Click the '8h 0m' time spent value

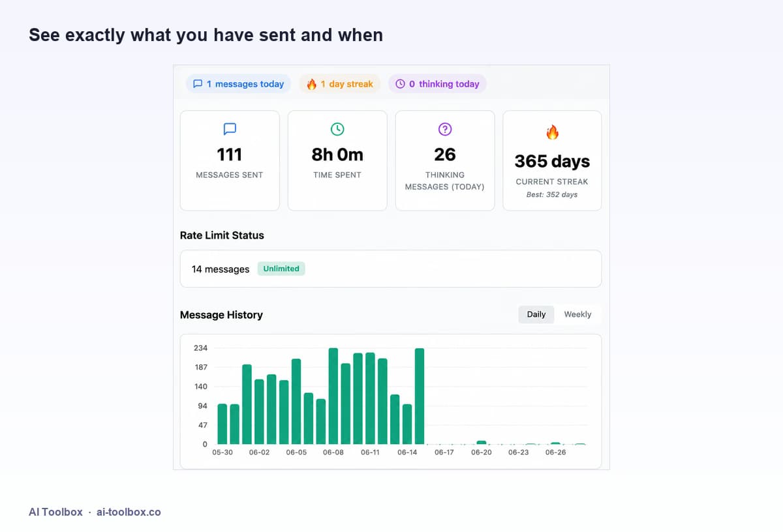(337, 155)
